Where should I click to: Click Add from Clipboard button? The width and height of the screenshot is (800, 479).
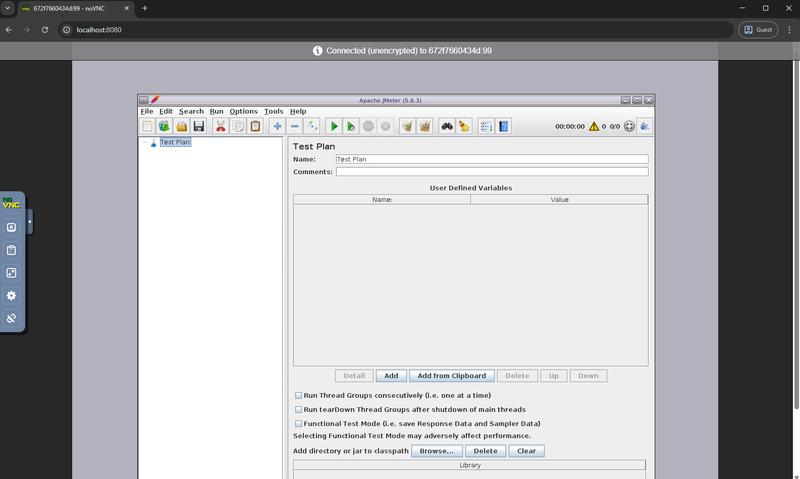[452, 376]
